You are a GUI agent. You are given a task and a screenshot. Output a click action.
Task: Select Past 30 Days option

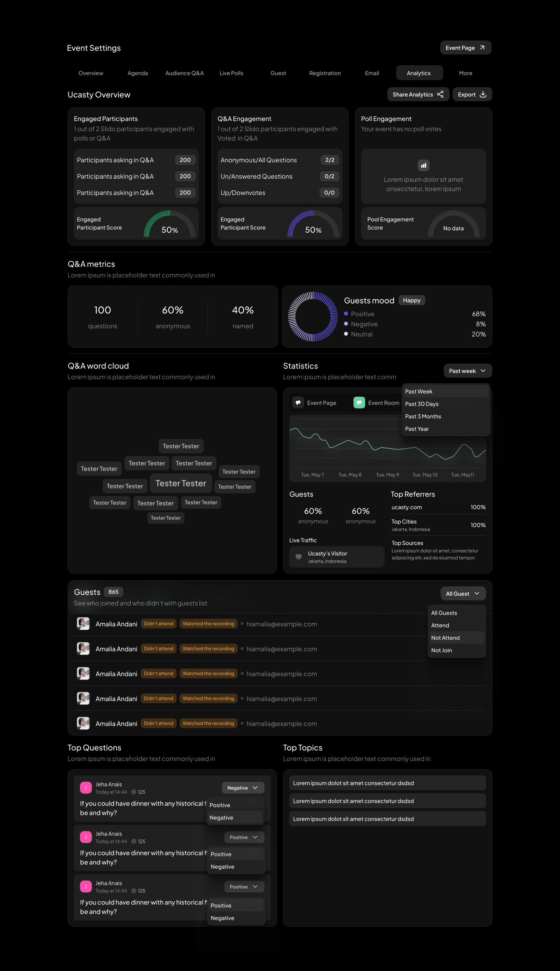click(446, 404)
